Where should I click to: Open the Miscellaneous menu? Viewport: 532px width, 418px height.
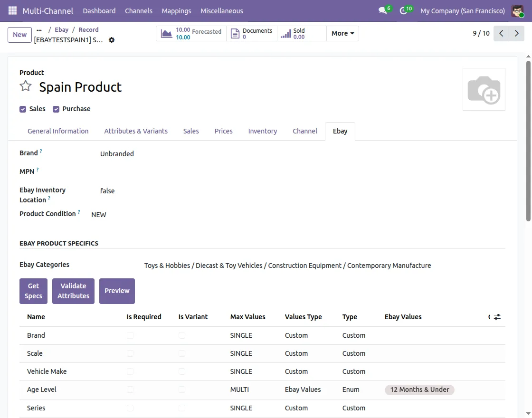pos(221,11)
